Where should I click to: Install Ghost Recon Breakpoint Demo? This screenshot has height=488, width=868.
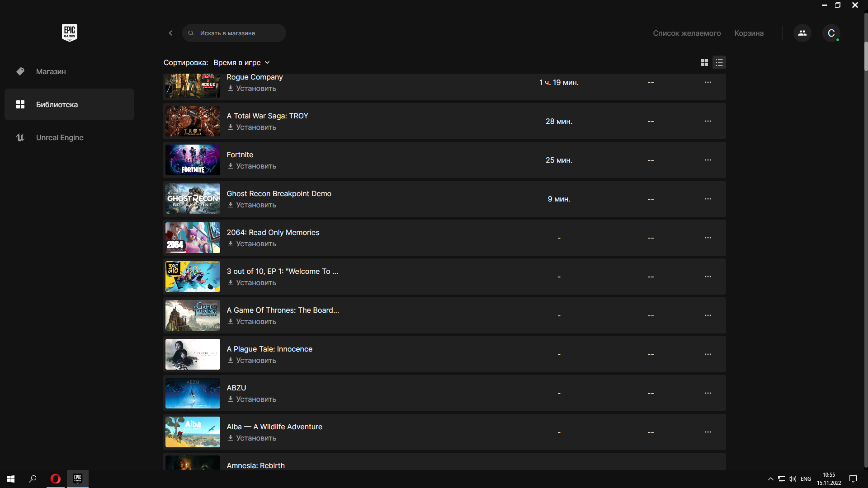pyautogui.click(x=252, y=205)
